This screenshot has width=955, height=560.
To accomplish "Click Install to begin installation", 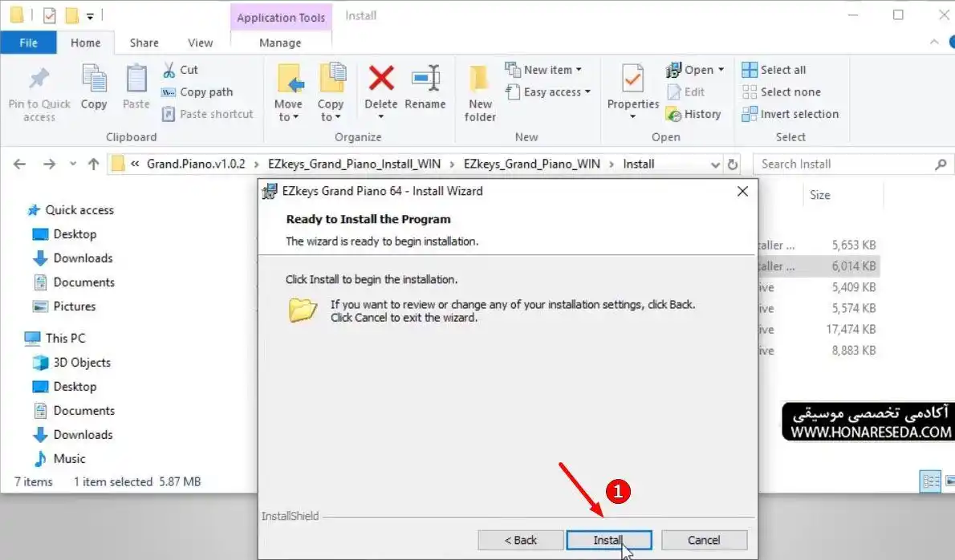I will 609,540.
